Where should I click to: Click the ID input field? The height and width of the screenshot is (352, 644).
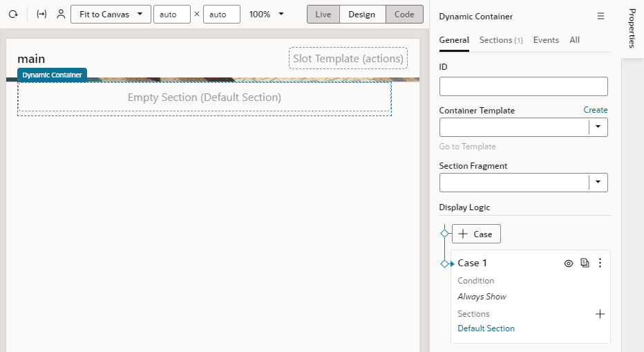click(523, 86)
